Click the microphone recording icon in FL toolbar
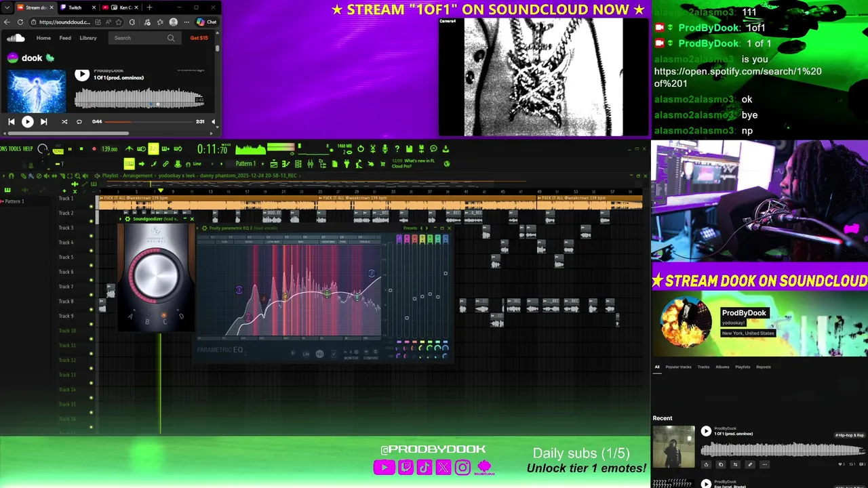868x488 pixels. [x=384, y=148]
